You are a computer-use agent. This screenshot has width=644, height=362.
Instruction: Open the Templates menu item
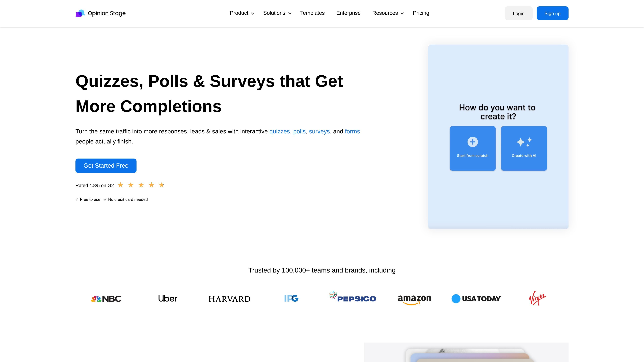coord(312,13)
